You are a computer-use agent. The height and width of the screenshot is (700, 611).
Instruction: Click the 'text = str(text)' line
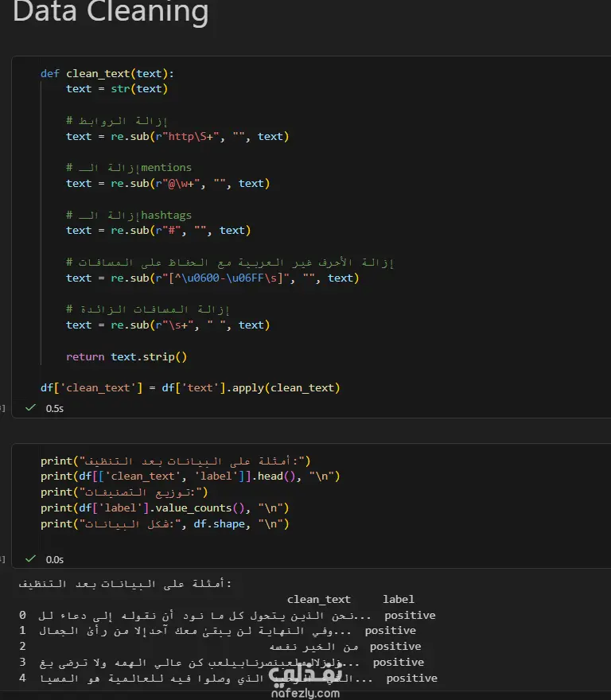coord(117,89)
